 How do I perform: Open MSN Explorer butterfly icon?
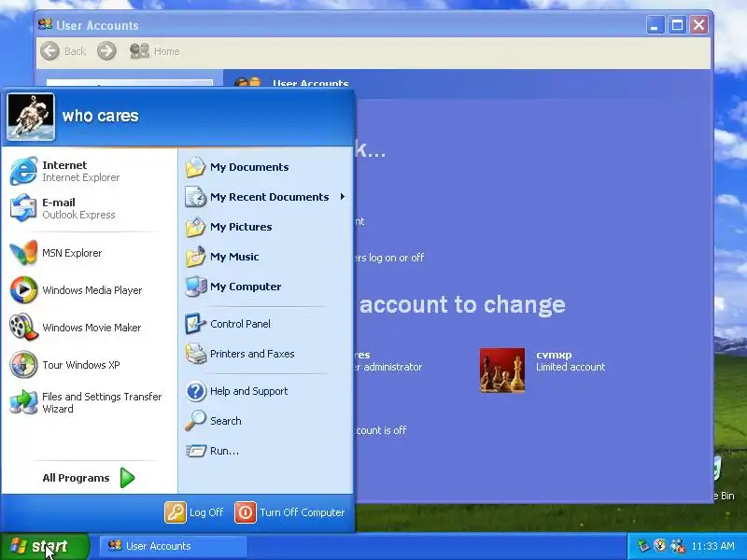click(24, 253)
